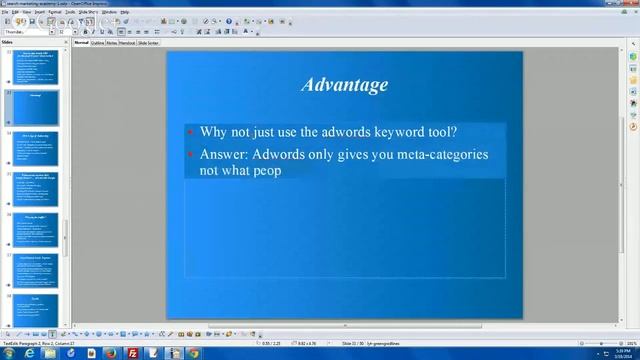Open the Callouts shapes dropdown

tap(141, 334)
